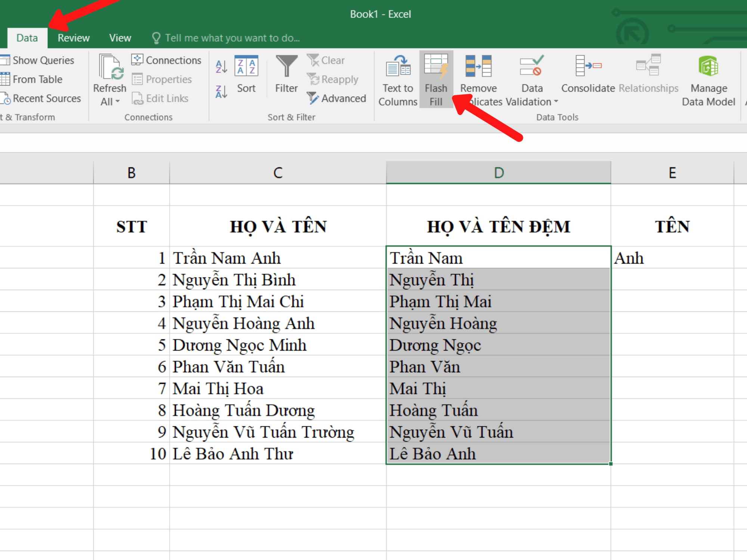
Task: Select the cell containing number 10
Action: coord(131,453)
